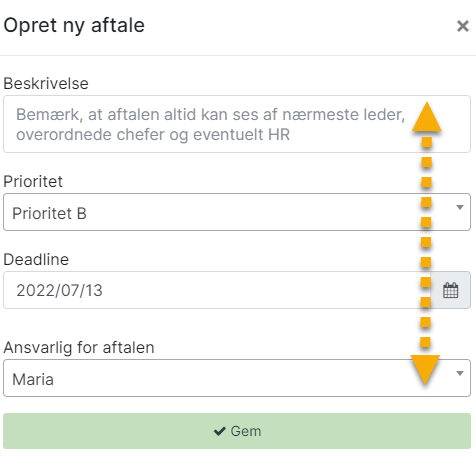
Task: Open the Maria selection box
Action: 237,378
